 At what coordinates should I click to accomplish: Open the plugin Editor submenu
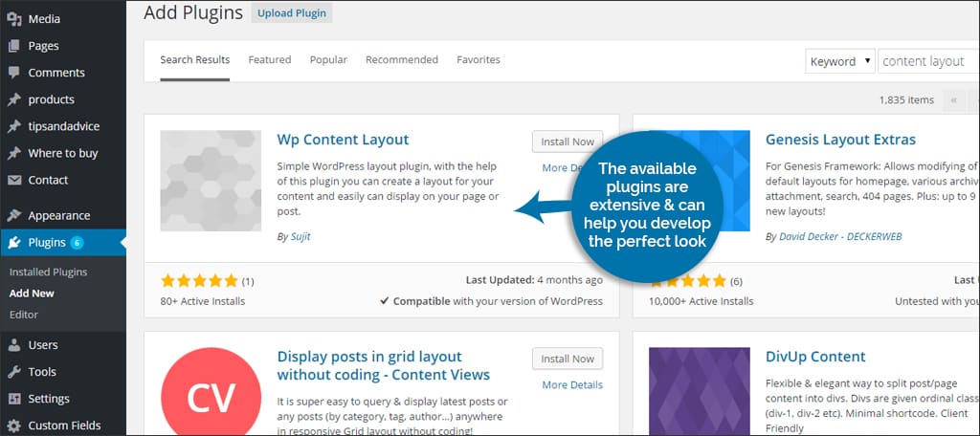coord(24,315)
